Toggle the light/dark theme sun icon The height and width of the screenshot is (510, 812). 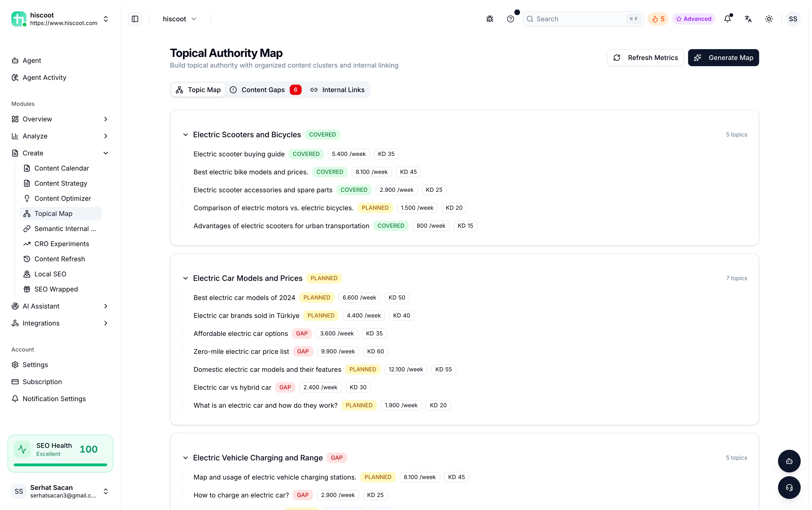(x=769, y=19)
